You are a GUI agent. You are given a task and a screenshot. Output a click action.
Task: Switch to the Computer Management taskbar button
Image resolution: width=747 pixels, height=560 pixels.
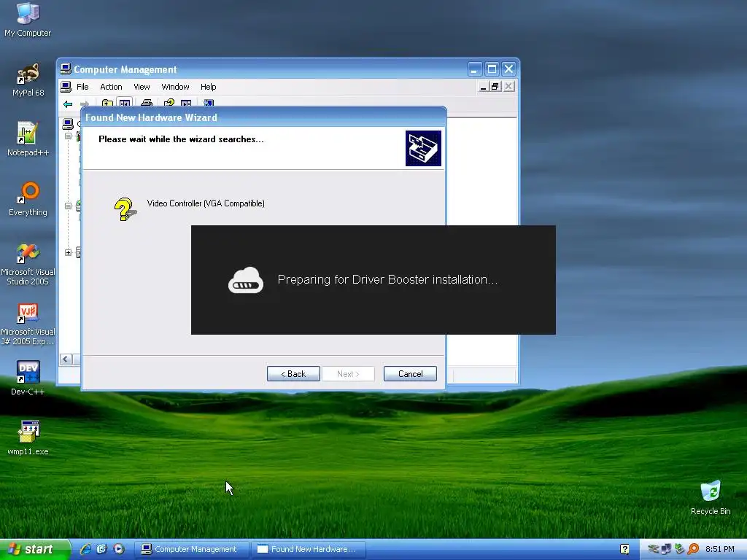click(x=192, y=549)
